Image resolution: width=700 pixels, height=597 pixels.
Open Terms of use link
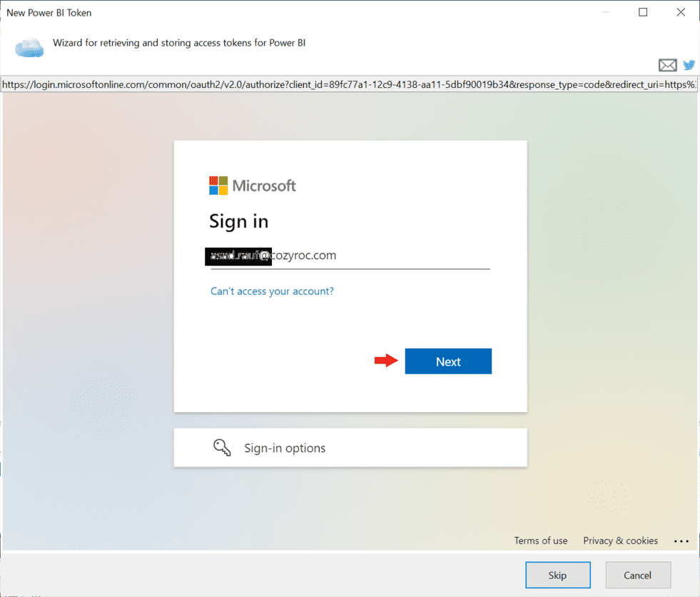click(541, 541)
